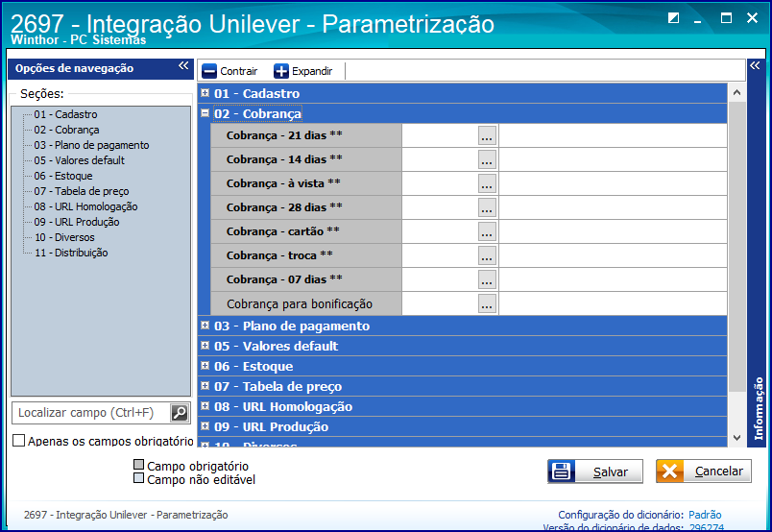Open lookup for Cobrança - cartão

point(487,231)
